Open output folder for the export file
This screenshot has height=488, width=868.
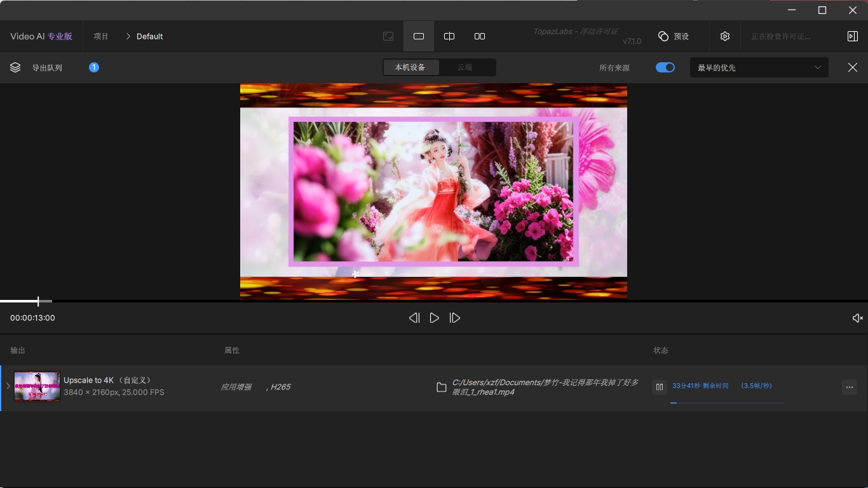442,387
